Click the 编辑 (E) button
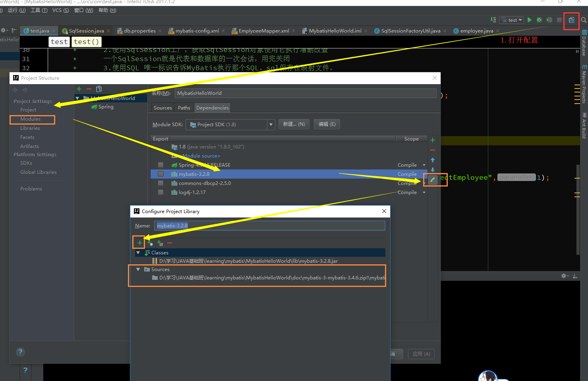Image resolution: width=588 pixels, height=381 pixels. coord(327,124)
